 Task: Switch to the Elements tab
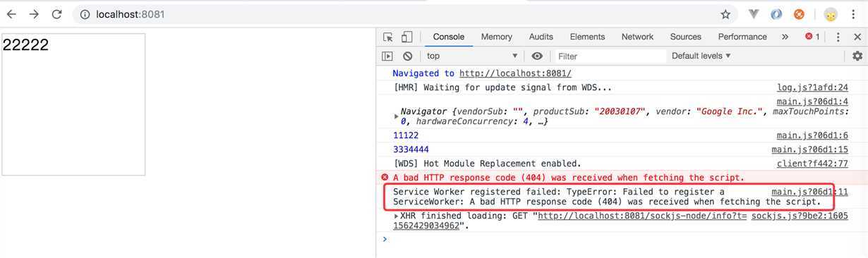click(587, 37)
